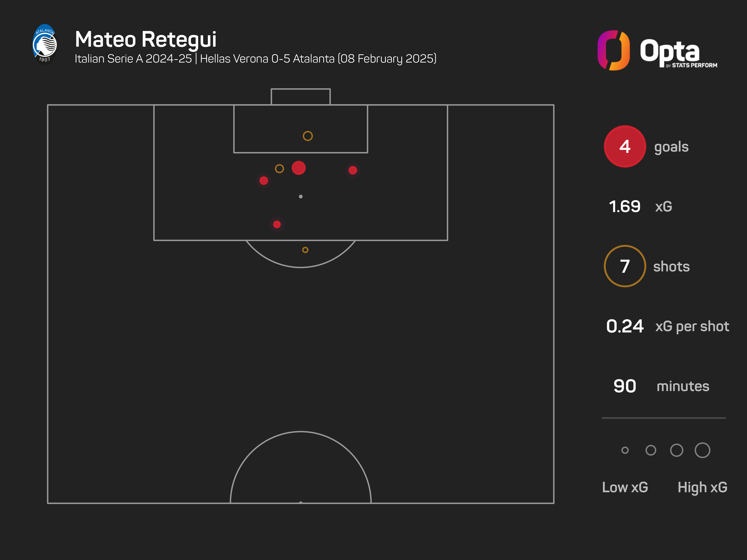747x560 pixels.
Task: Click the 0.24 xG per shot value
Action: click(625, 326)
